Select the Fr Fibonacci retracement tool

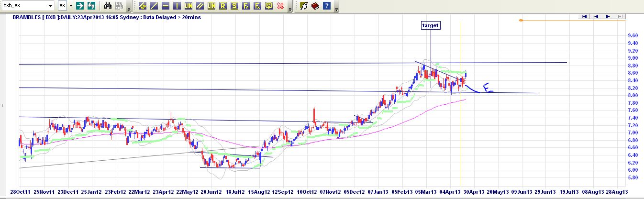point(245,6)
